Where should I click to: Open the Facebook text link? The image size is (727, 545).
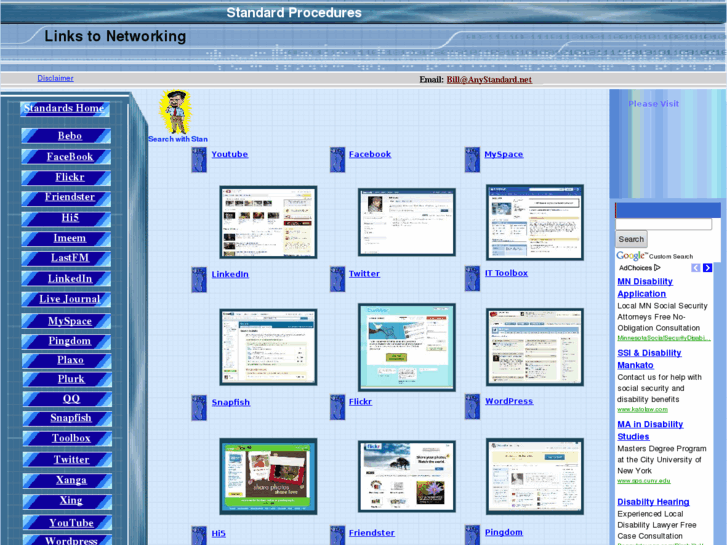[x=370, y=154]
